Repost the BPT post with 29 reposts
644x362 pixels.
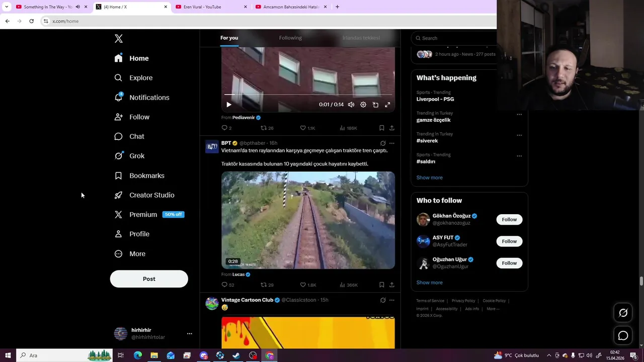click(x=267, y=285)
